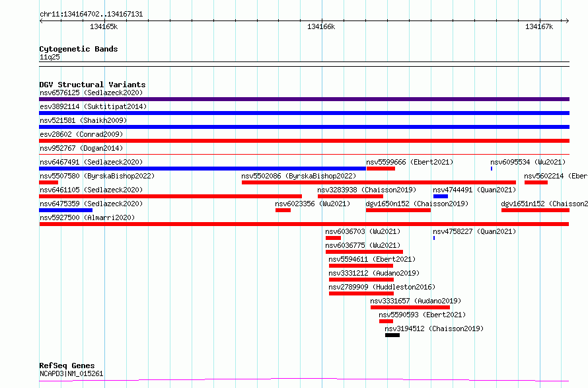Click the blue bar under nsv6475359

coord(65,210)
